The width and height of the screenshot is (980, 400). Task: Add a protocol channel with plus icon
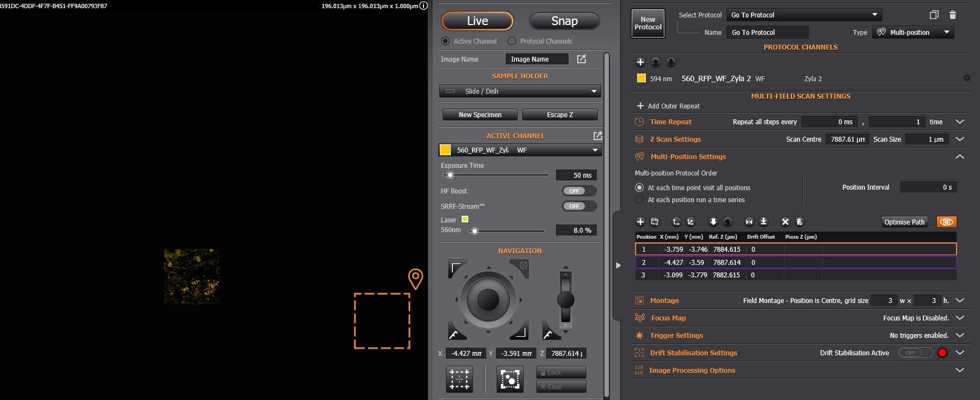coord(640,62)
